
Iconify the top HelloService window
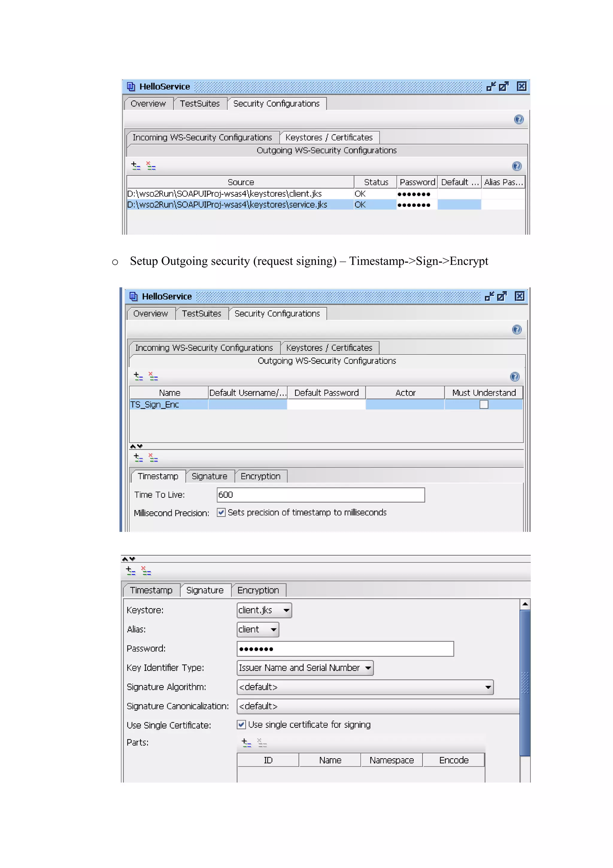[491, 87]
